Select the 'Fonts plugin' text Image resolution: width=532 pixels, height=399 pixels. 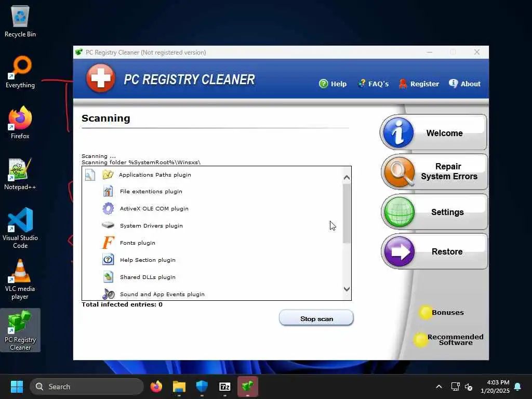[x=137, y=243]
